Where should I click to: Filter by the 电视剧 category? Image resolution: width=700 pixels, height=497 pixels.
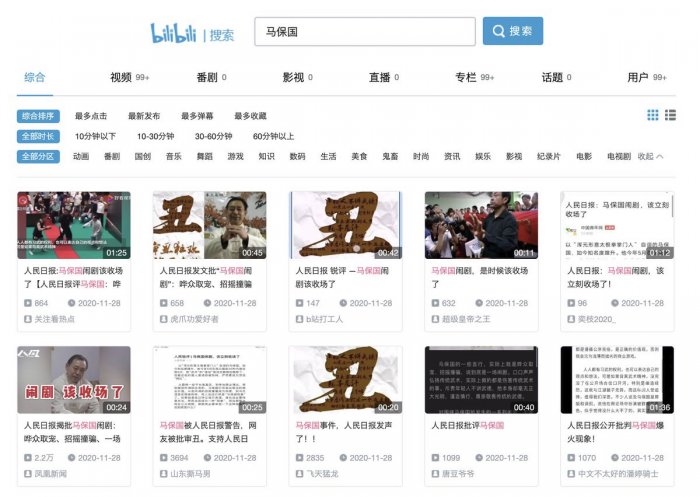[x=619, y=156]
